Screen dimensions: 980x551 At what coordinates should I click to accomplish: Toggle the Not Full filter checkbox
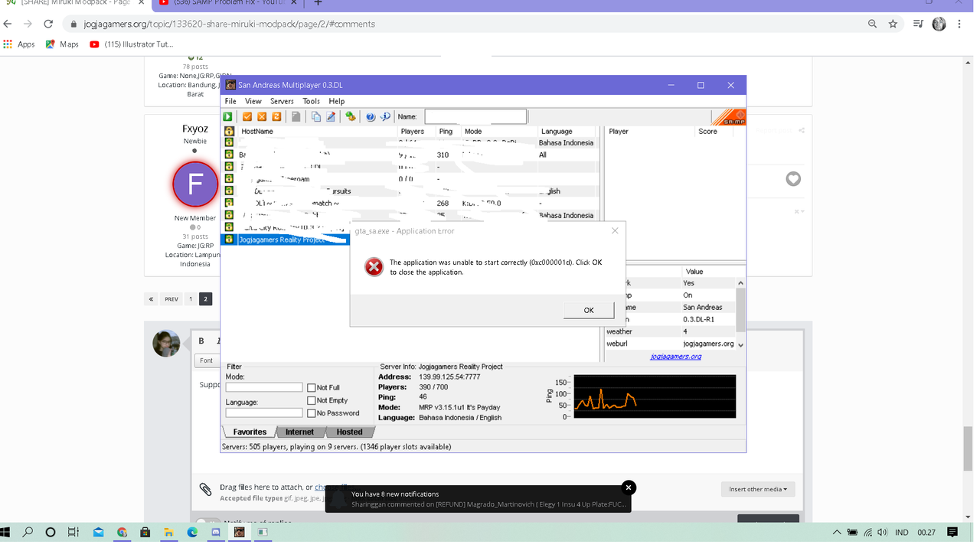tap(312, 388)
